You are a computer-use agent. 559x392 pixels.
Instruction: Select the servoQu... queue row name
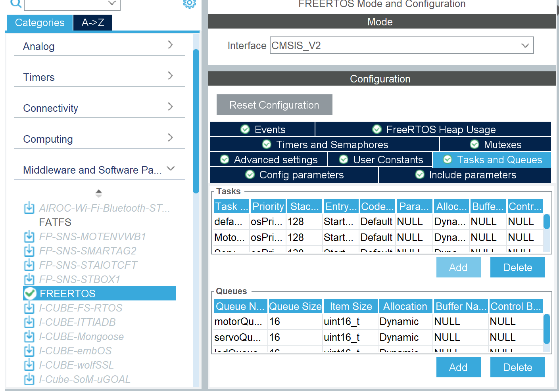(x=240, y=337)
